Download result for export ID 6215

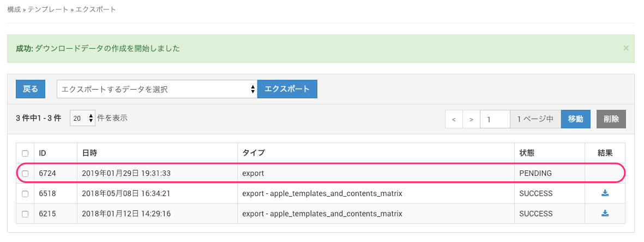coord(605,214)
